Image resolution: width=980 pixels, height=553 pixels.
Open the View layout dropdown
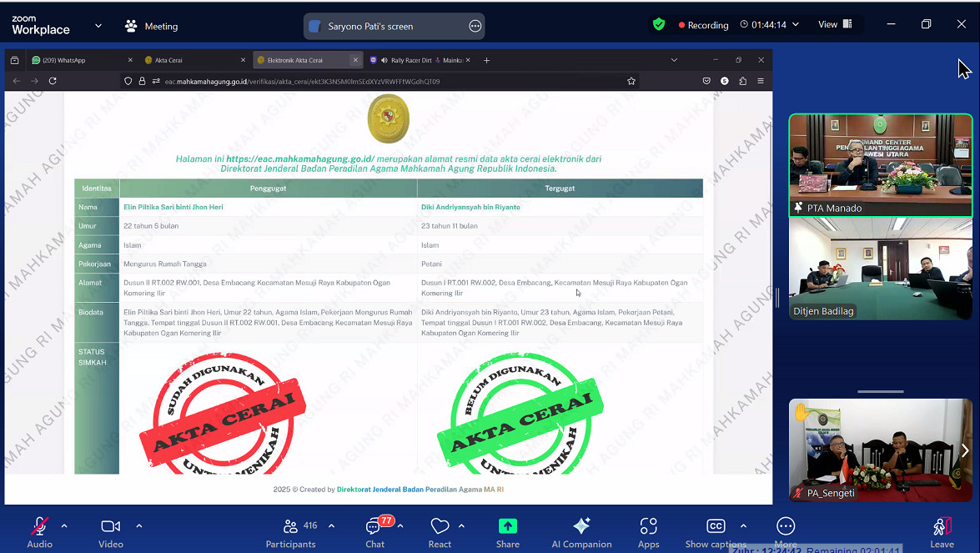(x=835, y=25)
